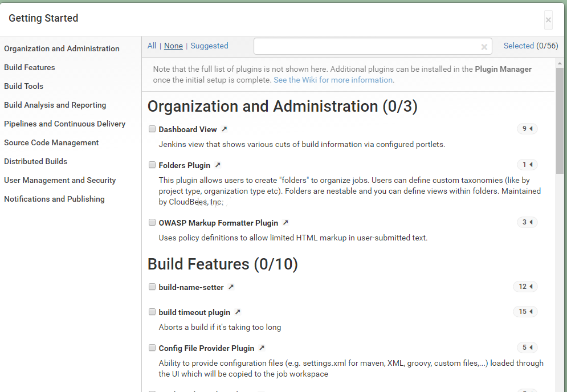Select the build-name-setter checkbox
This screenshot has width=567, height=392.
(x=152, y=287)
